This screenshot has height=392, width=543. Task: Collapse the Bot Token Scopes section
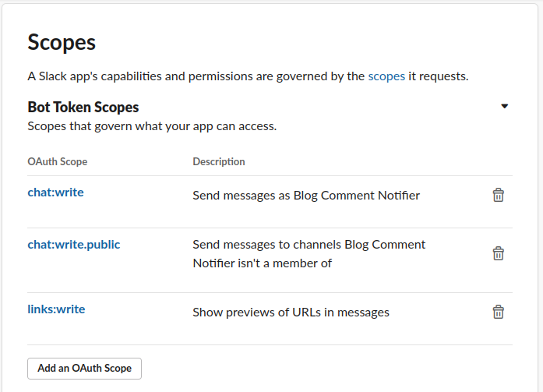click(x=505, y=106)
